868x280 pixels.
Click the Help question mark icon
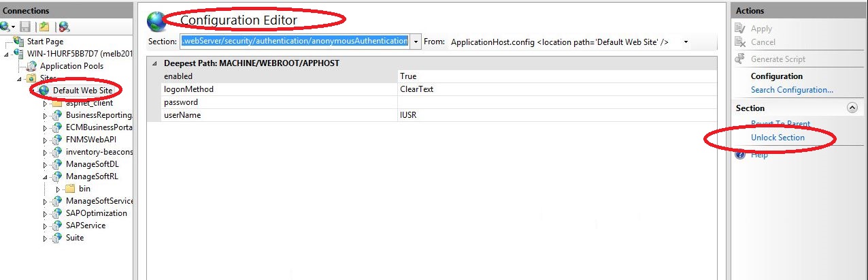741,155
